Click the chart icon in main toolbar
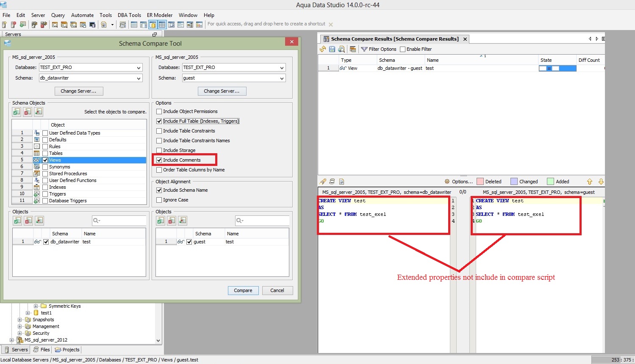 (x=199, y=25)
